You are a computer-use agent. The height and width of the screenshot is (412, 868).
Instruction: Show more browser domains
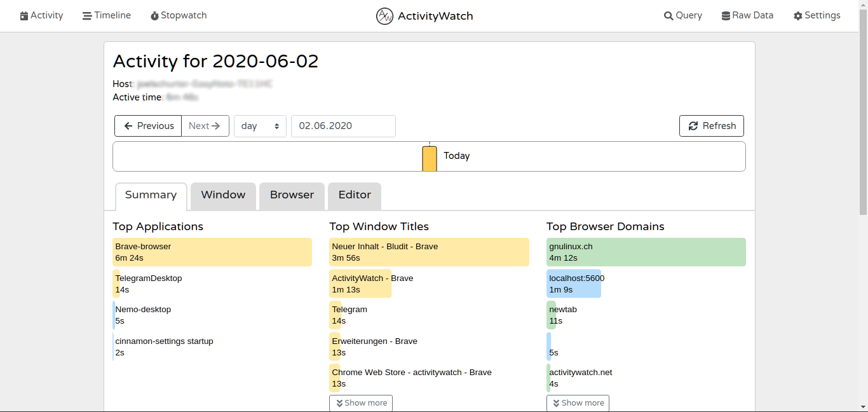point(578,403)
